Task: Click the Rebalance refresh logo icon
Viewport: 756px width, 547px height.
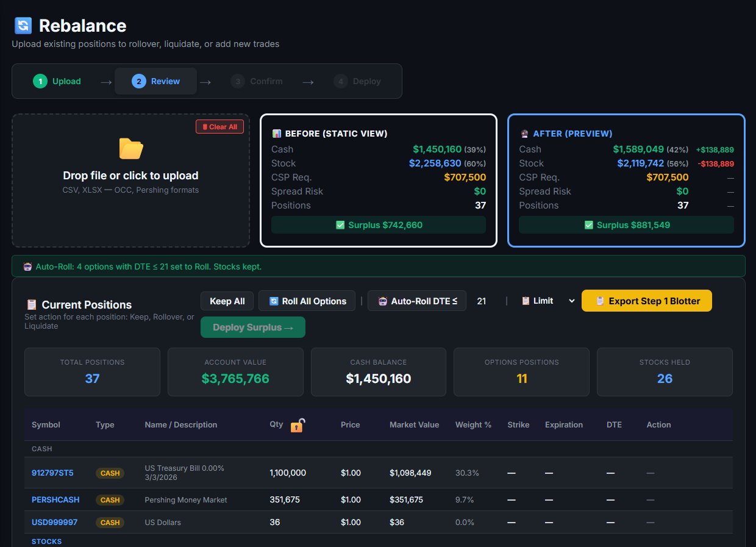Action: click(x=23, y=26)
